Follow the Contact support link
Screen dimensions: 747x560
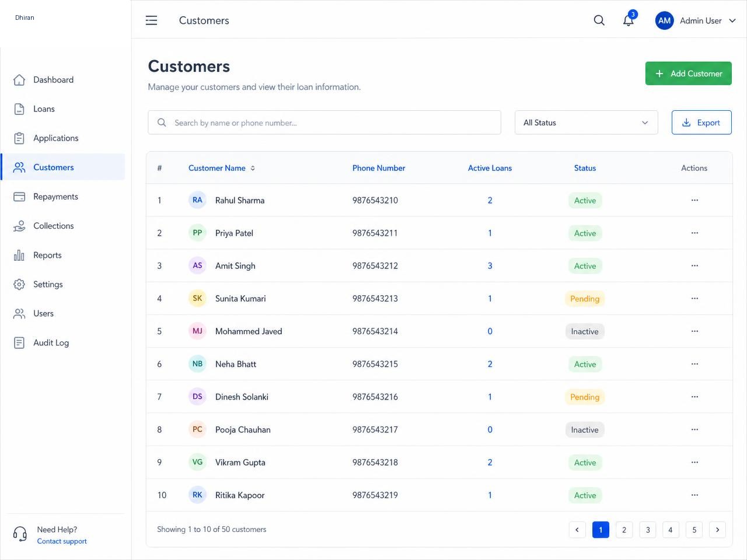click(62, 541)
